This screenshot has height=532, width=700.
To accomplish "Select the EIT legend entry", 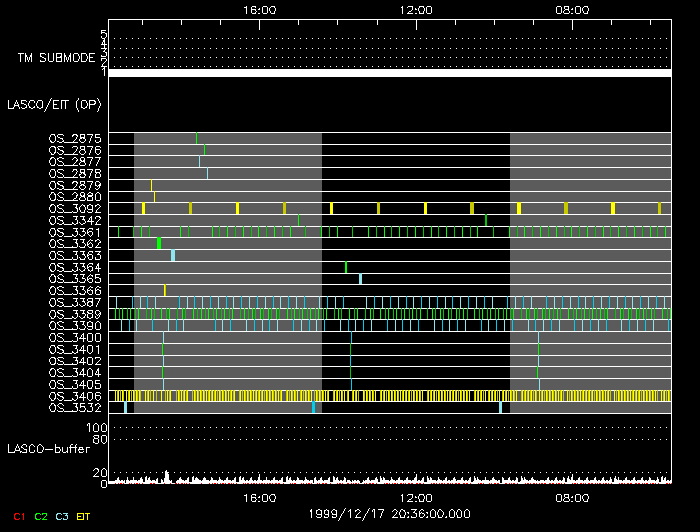I will tap(84, 516).
